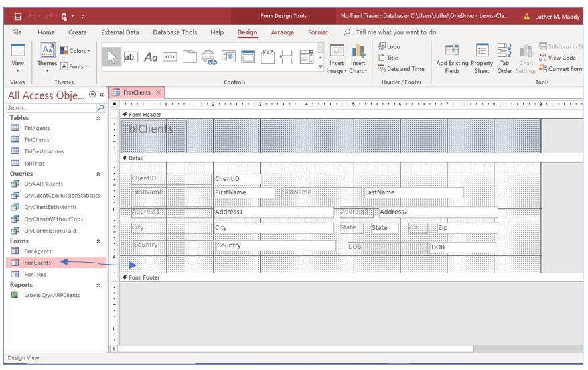Collapse the Forms group

[98, 241]
